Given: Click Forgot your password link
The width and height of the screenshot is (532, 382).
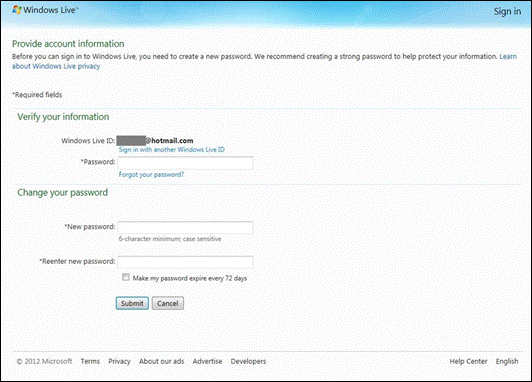Looking at the screenshot, I should pyautogui.click(x=151, y=174).
